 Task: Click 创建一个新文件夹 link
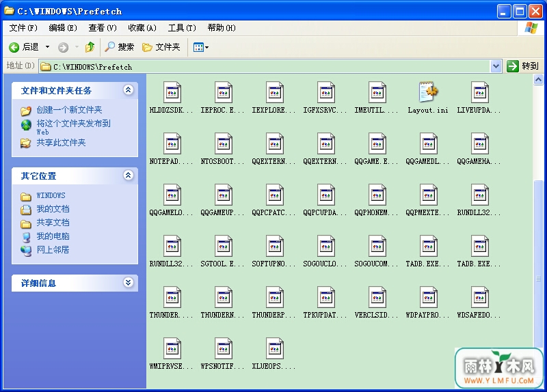coord(70,110)
